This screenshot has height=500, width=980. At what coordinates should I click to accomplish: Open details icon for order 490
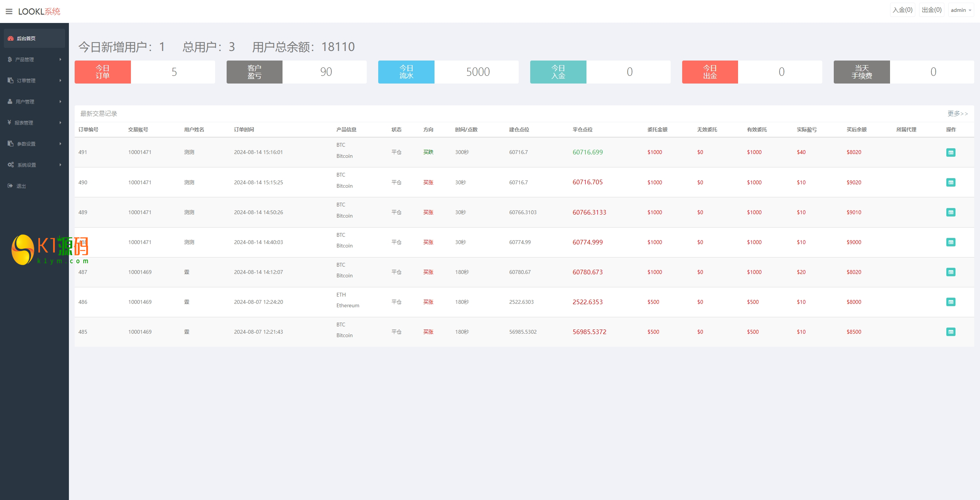951,182
